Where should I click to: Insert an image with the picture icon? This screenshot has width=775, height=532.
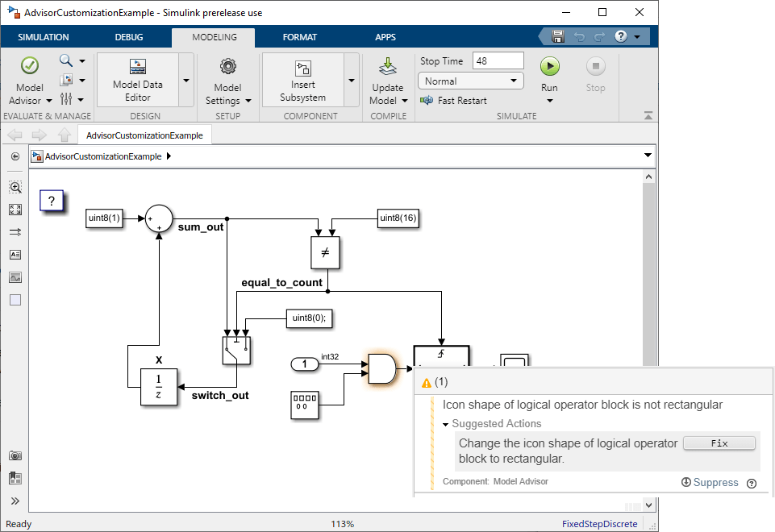[x=15, y=277]
